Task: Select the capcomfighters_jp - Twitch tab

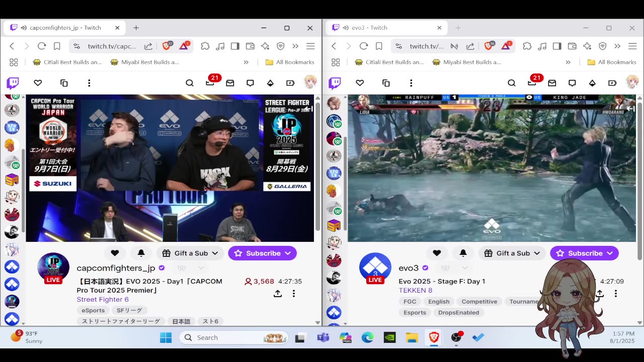Action: tap(64, 28)
